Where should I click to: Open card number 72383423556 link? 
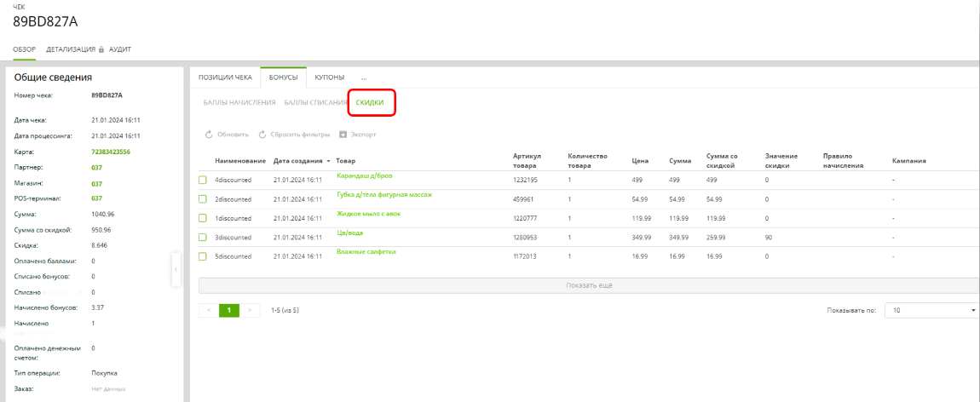point(110,152)
